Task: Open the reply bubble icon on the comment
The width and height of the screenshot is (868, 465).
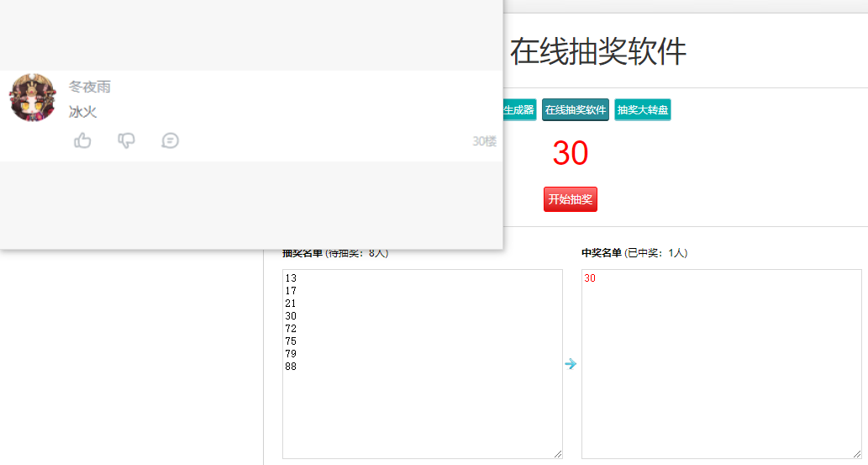Action: tap(170, 140)
